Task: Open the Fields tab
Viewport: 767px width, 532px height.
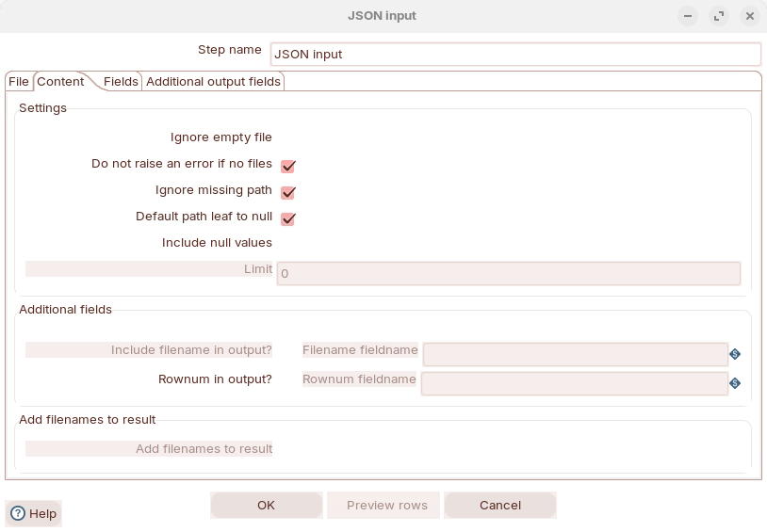Action: 121,82
